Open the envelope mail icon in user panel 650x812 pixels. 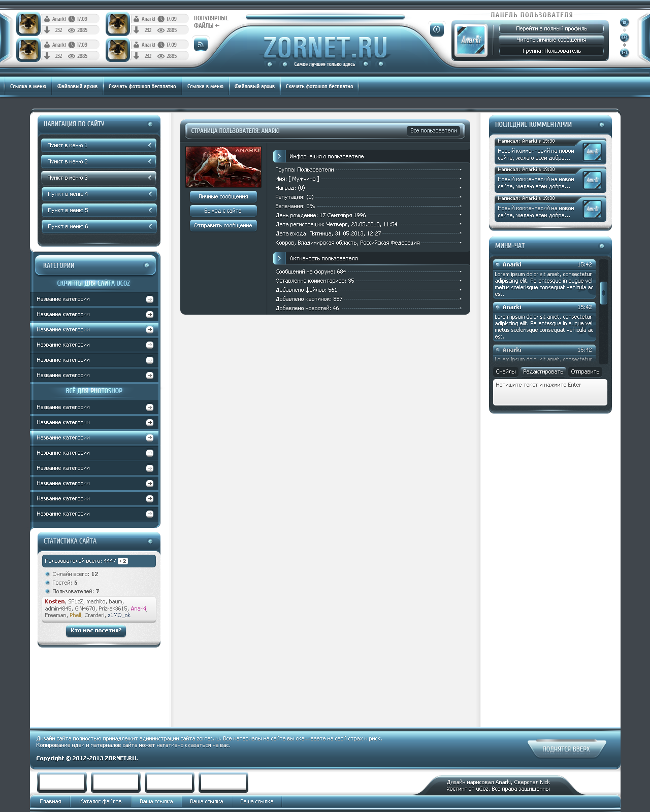point(624,52)
